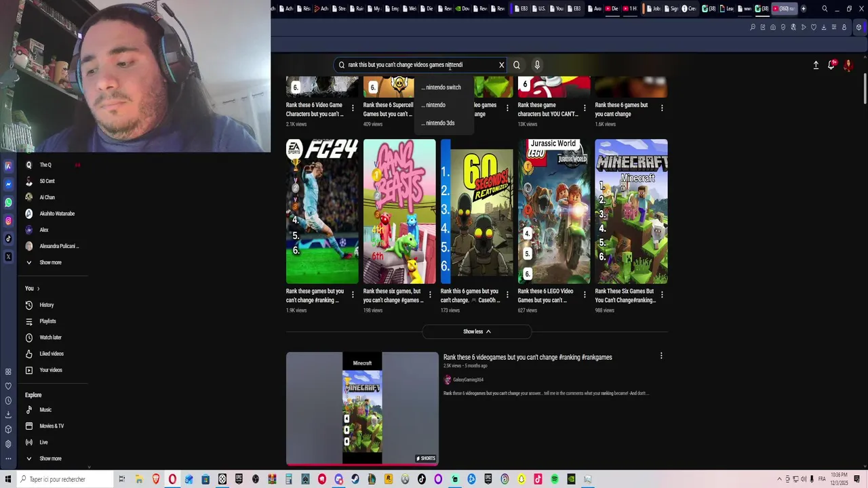Open Opera sidebar history clock icon
This screenshot has height=488, width=868.
pos(8,401)
